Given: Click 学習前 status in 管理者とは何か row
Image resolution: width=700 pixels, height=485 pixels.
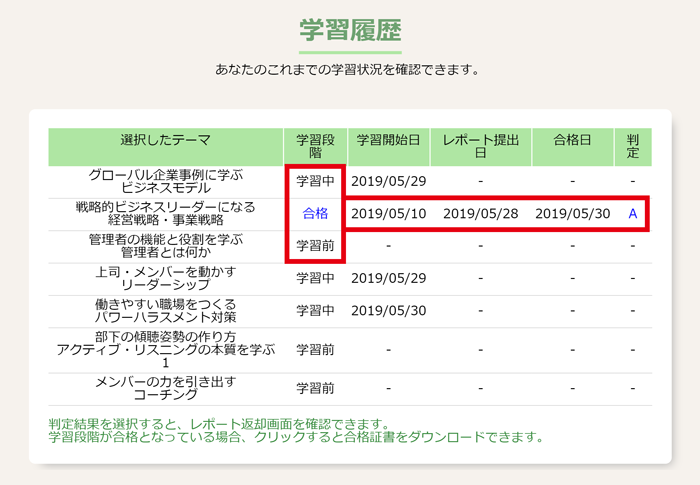Looking at the screenshot, I should pyautogui.click(x=315, y=246).
